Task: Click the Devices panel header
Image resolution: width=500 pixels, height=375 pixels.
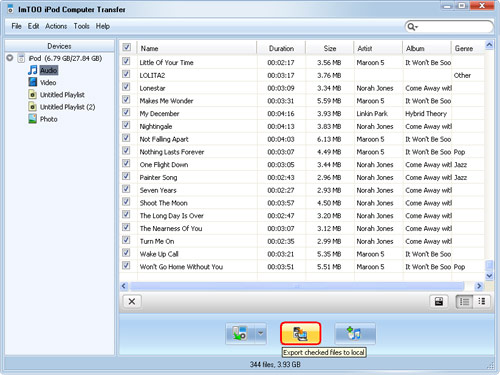Action: (59, 46)
